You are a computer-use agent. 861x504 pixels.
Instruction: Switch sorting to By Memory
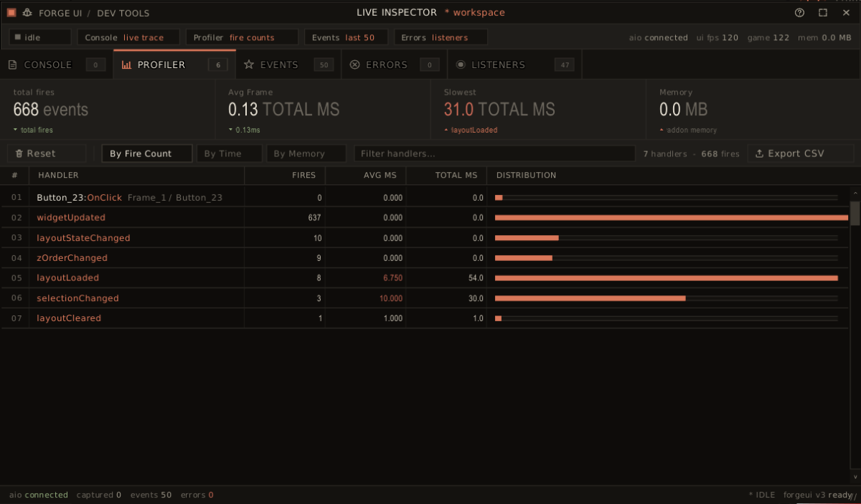(306, 153)
